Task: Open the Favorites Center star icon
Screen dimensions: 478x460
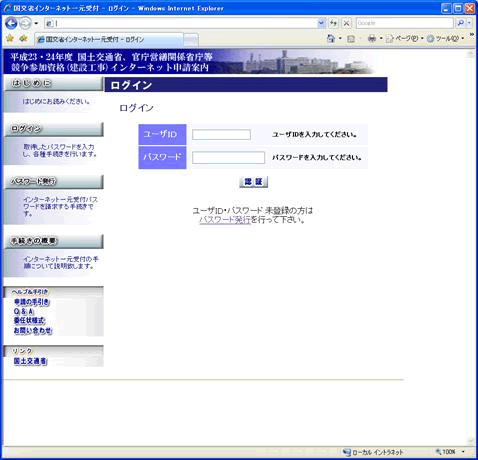Action: (x=10, y=39)
